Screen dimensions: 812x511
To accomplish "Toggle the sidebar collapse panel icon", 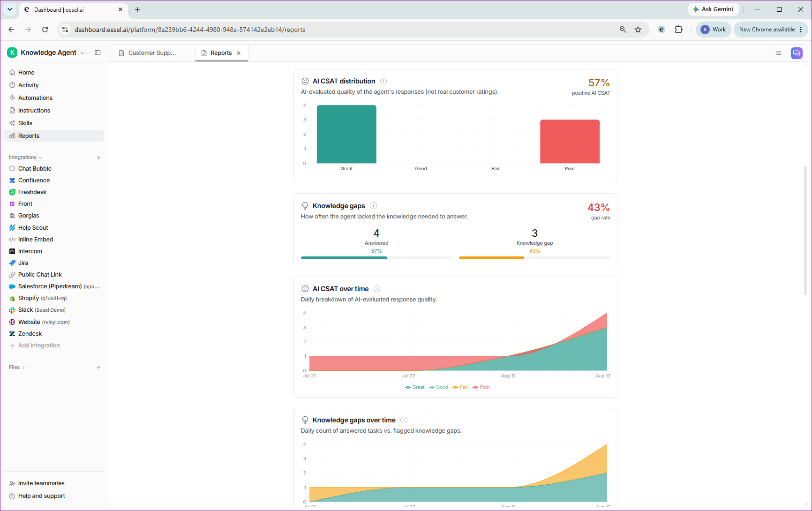I will tap(98, 53).
